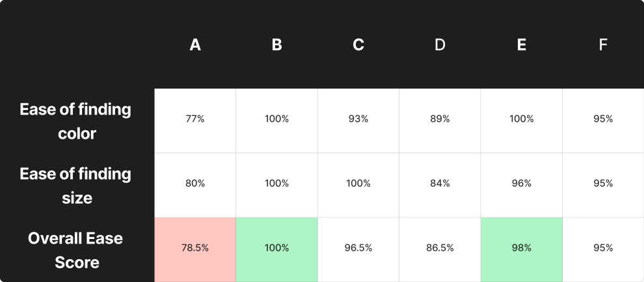Select the Ease of finding size row label
Viewport: 644px width, 282px height.
pos(77,186)
